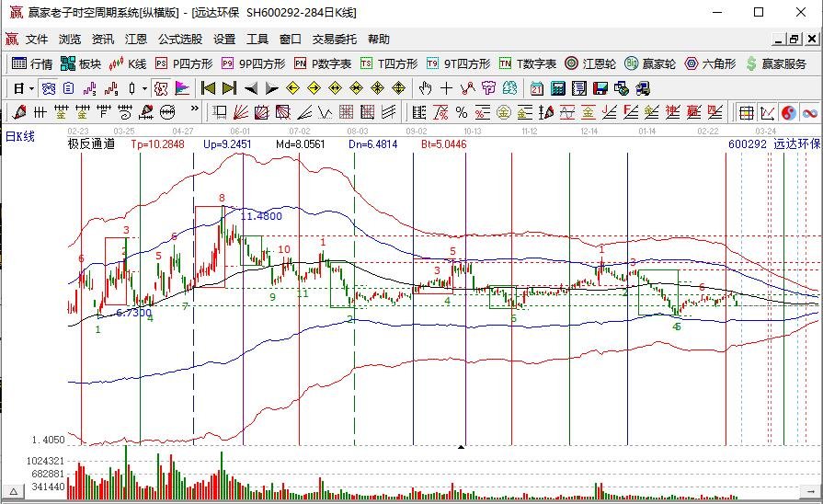Image resolution: width=823 pixels, height=504 pixels.
Task: Open the 窗口 menu
Action: 291,40
